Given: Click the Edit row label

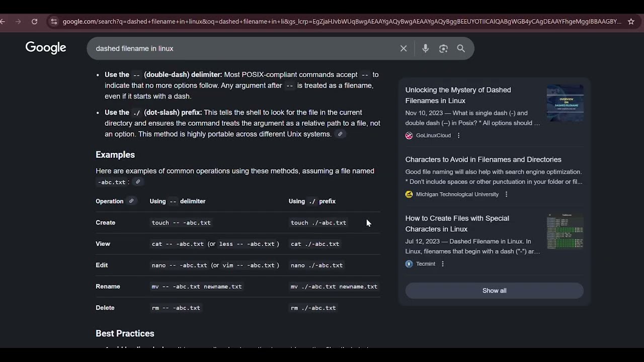Looking at the screenshot, I should click(102, 265).
